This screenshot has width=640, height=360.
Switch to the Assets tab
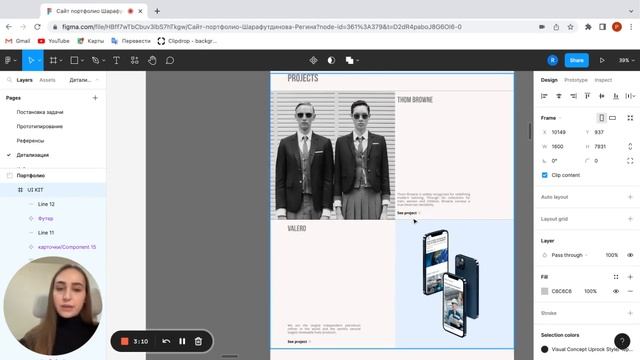click(47, 80)
